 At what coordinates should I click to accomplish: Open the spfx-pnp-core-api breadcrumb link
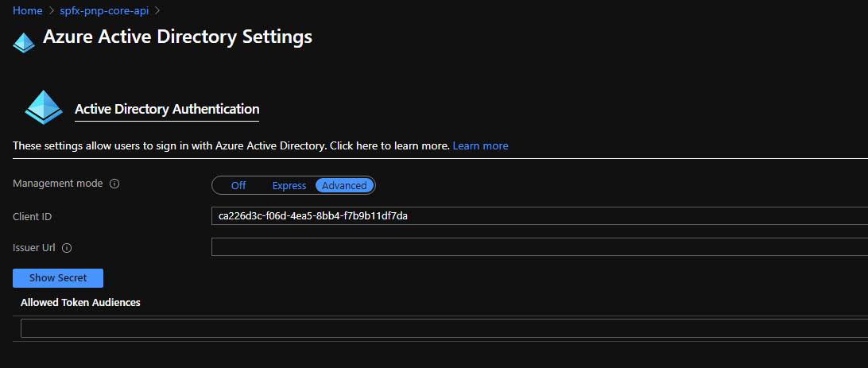click(104, 11)
